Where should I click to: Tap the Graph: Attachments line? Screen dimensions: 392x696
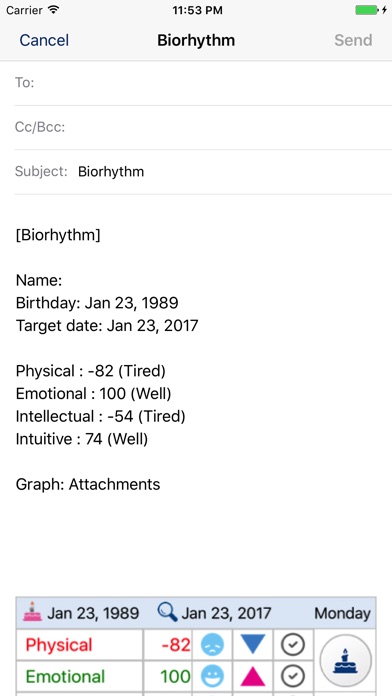pos(88,484)
